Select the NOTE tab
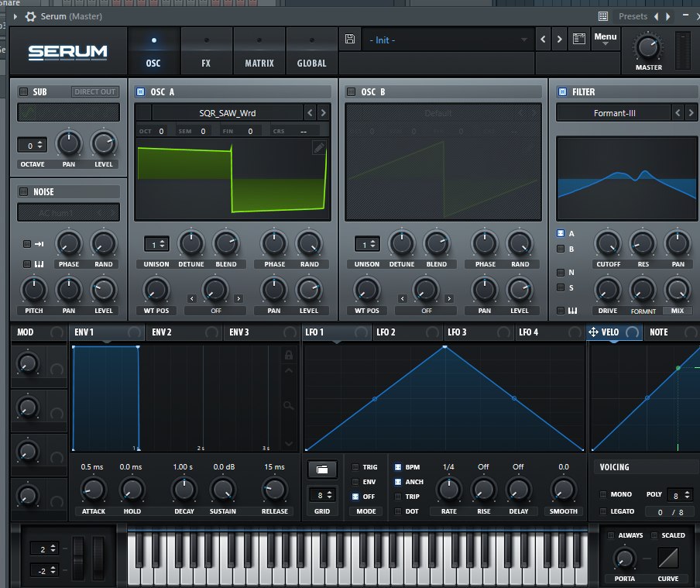This screenshot has height=588, width=700. pos(671,332)
